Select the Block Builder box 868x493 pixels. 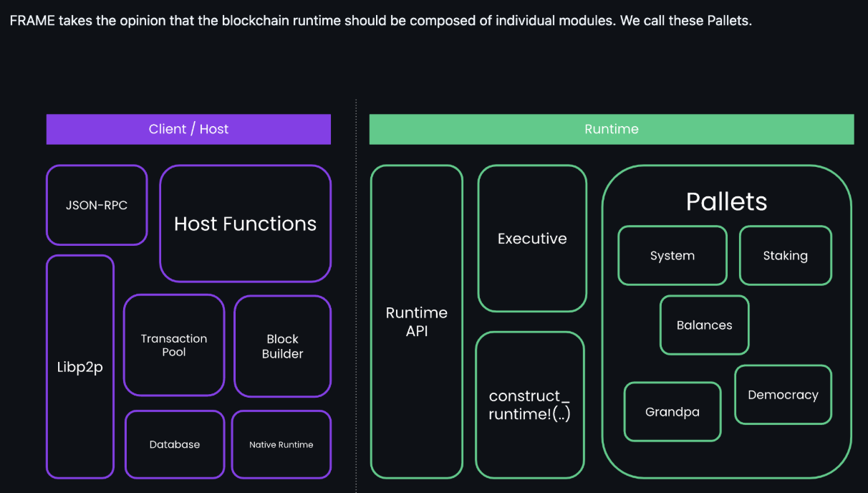[283, 346]
